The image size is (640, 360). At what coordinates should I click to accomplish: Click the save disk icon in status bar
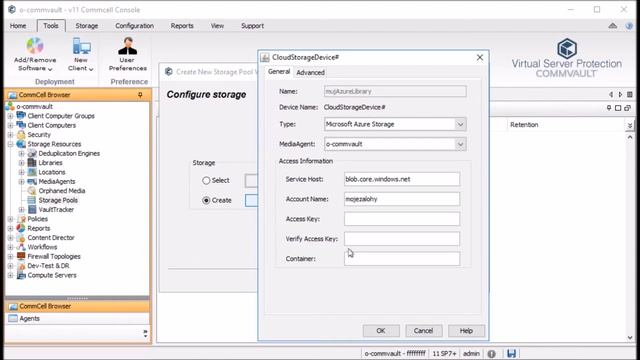[511, 353]
